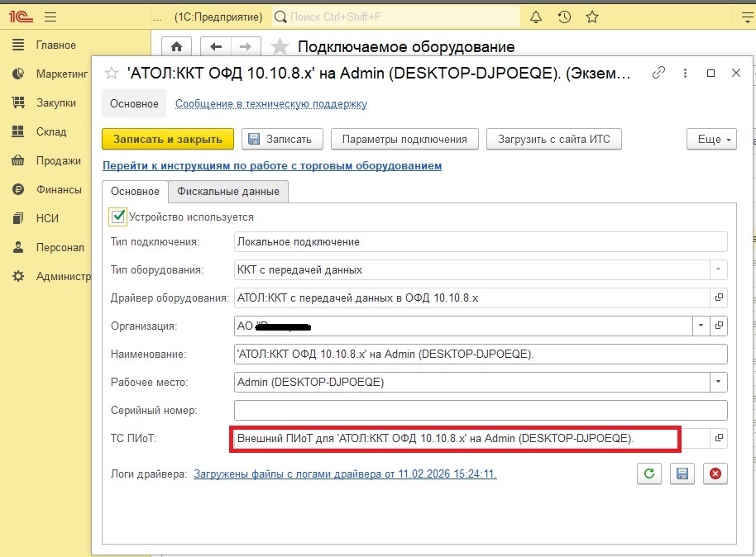Open the Закупки section
This screenshot has width=756, height=557.
click(45, 102)
